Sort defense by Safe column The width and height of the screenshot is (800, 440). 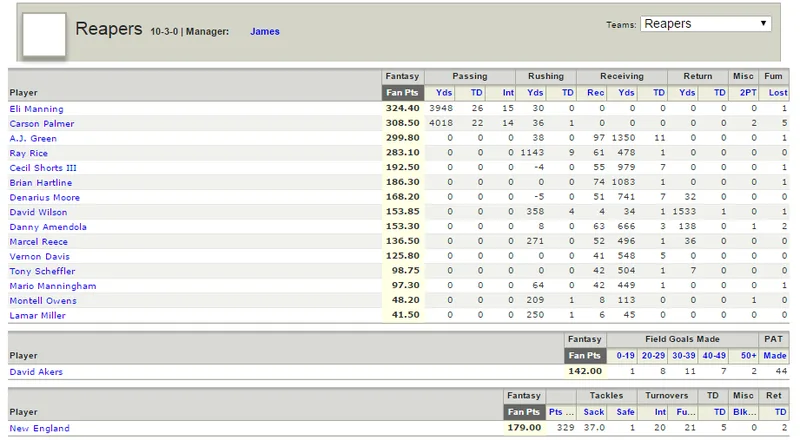[x=626, y=412]
